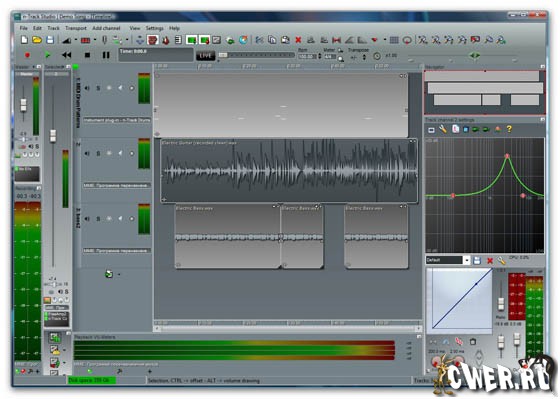Click the add track icon below track list
Image resolution: width=560 pixels, height=399 pixels.
click(x=109, y=274)
